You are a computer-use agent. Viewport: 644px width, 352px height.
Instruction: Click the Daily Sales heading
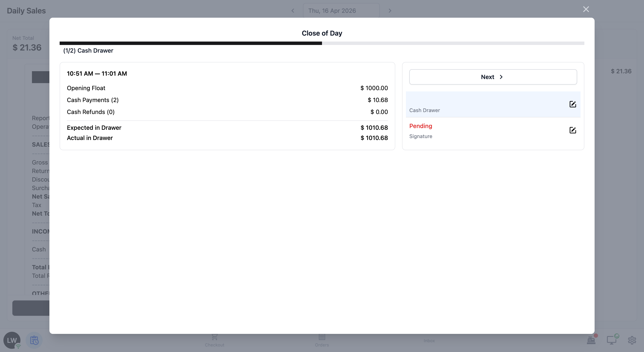coord(26,11)
